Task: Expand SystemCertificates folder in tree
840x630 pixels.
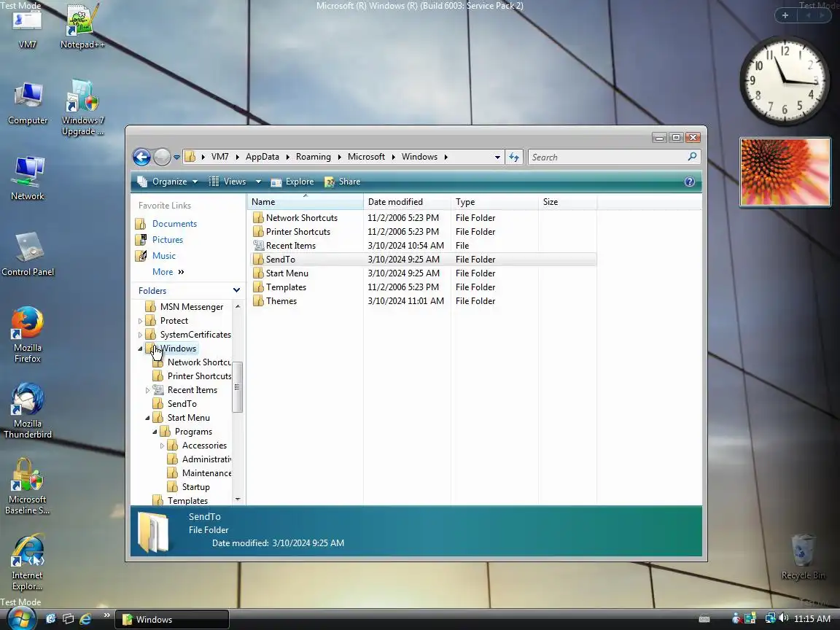Action: coord(140,335)
